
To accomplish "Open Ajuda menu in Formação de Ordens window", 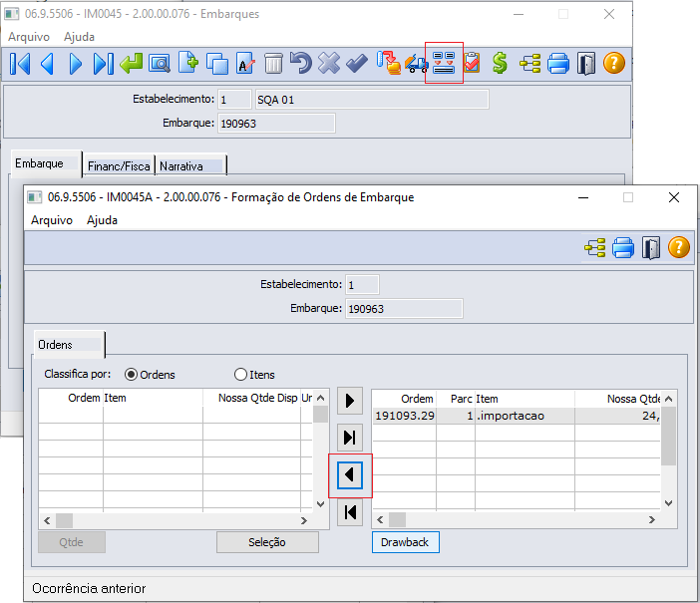I will coord(103,220).
